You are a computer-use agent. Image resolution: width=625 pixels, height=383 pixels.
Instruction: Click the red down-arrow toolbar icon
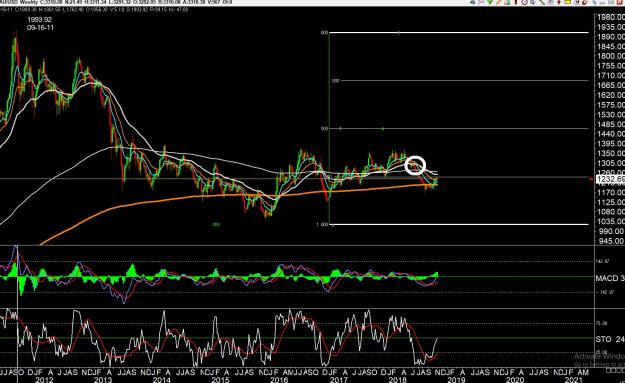pos(559,2)
